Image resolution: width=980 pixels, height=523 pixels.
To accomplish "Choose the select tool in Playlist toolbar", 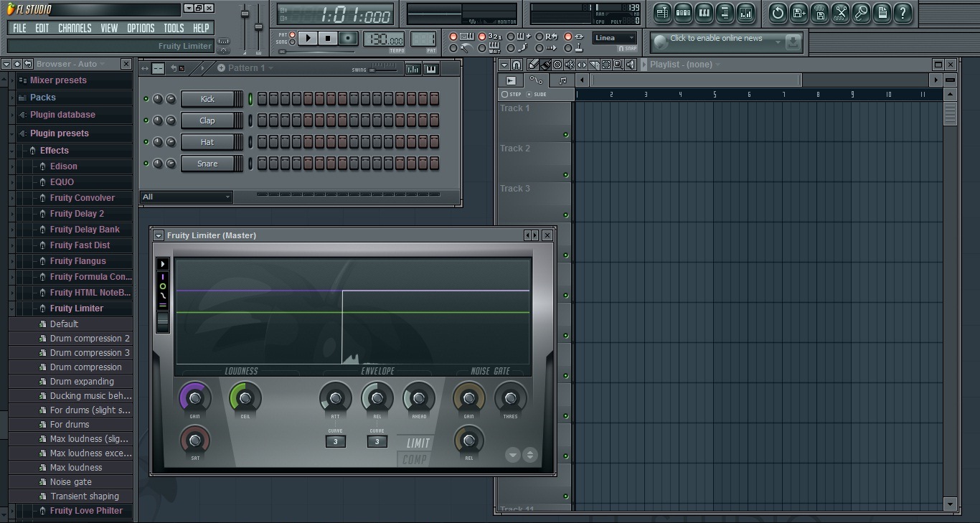I will tap(606, 65).
